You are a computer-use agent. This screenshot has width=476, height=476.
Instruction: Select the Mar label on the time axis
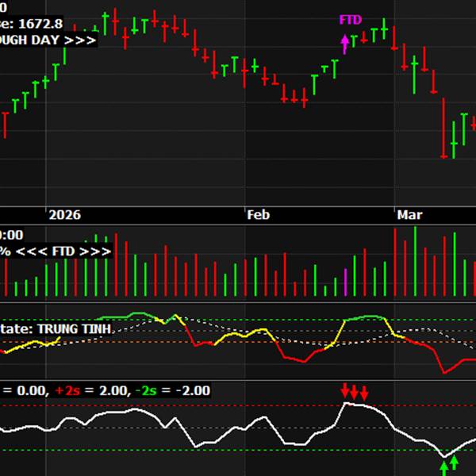[409, 215]
